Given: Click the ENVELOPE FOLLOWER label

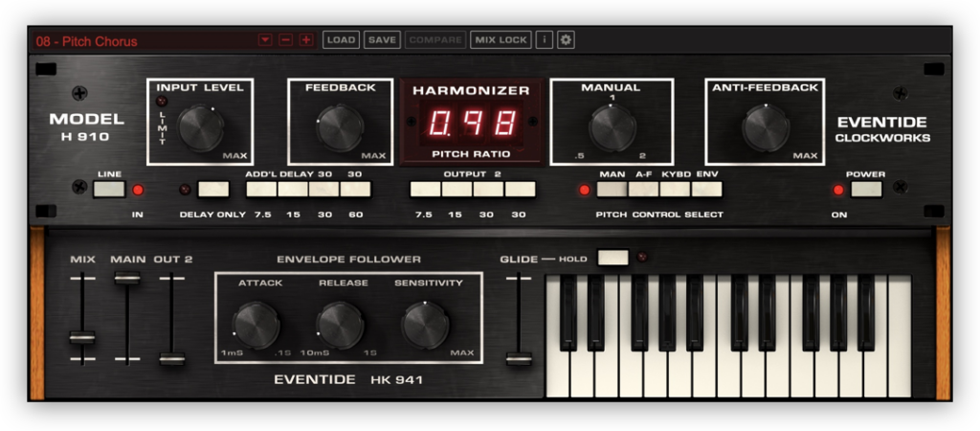Looking at the screenshot, I should pos(348,259).
